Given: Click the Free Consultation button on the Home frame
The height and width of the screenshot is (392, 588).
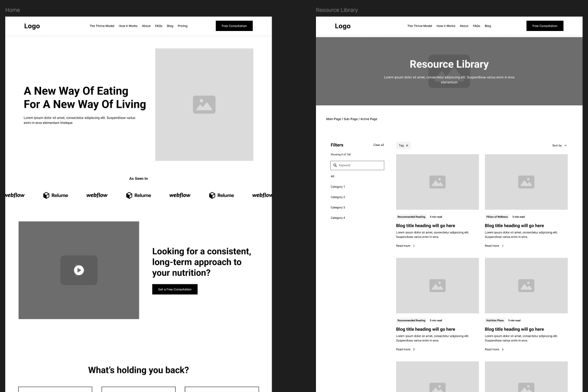Looking at the screenshot, I should pos(234,26).
